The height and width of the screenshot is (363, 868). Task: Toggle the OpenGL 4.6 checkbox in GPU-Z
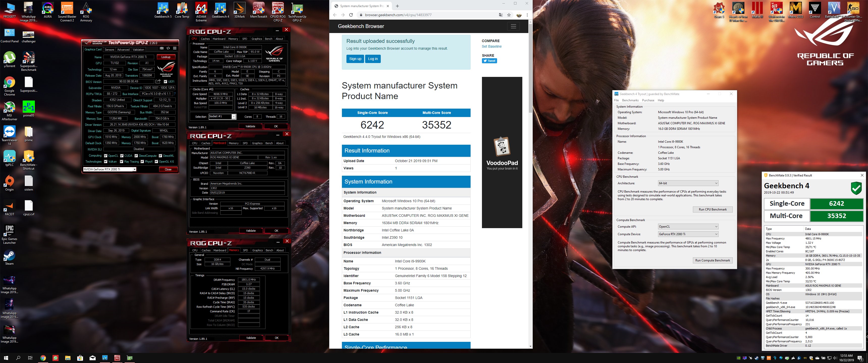coord(156,162)
